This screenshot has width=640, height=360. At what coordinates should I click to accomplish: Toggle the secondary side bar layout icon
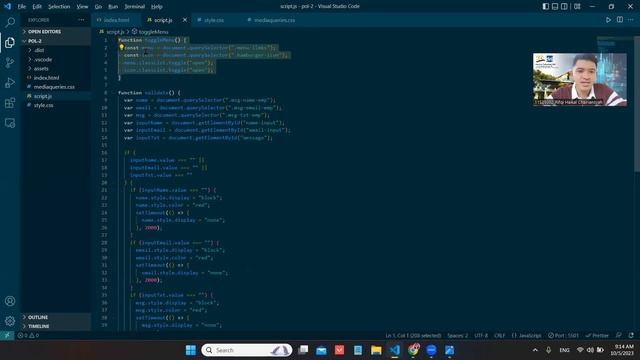coord(564,6)
